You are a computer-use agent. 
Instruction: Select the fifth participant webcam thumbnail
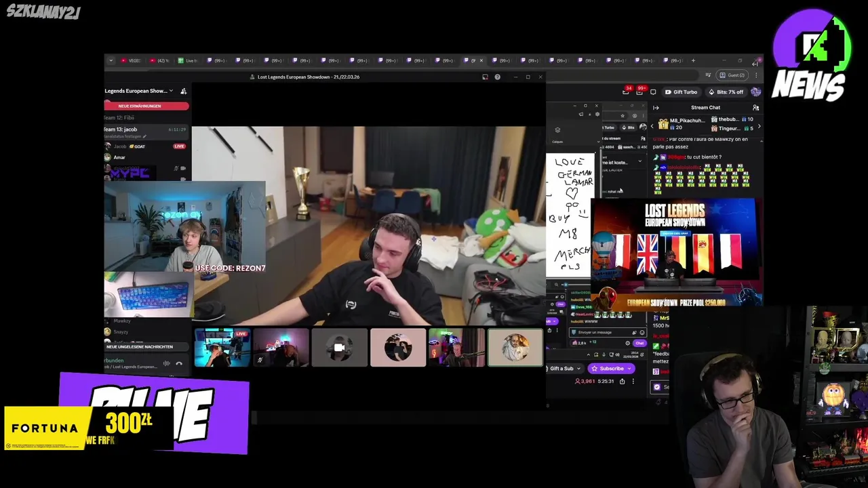click(x=456, y=348)
